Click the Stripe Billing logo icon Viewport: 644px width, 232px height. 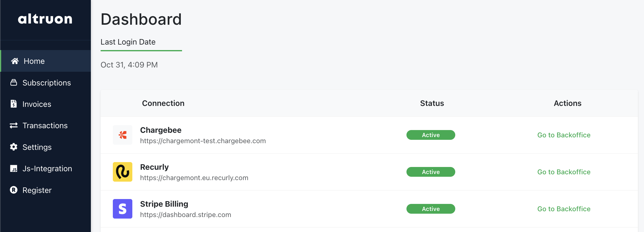[123, 209]
